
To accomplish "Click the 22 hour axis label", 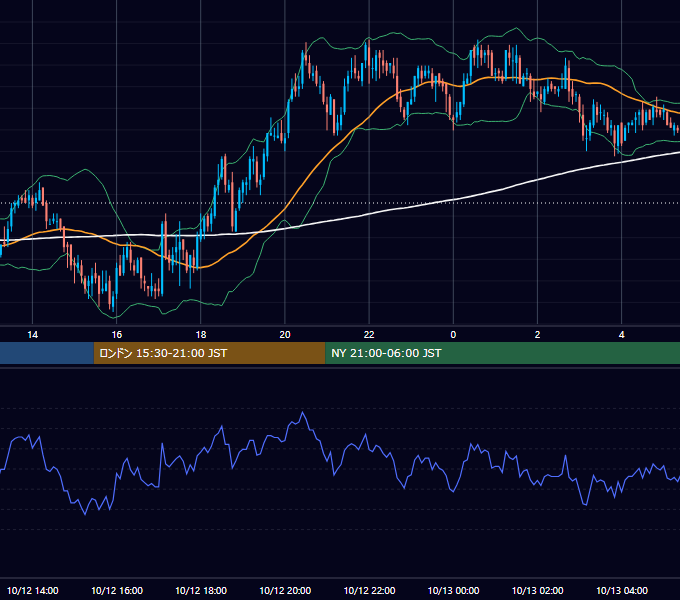I will click(369, 335).
